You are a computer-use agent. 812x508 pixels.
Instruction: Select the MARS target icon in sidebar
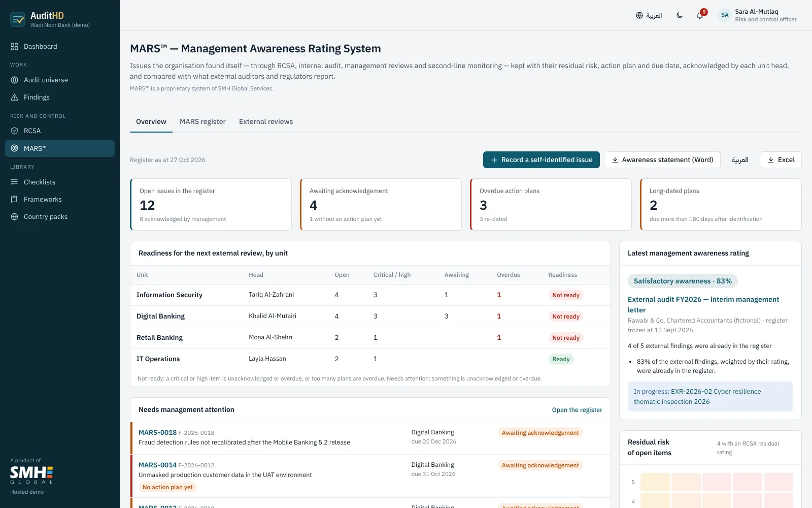[x=14, y=148]
